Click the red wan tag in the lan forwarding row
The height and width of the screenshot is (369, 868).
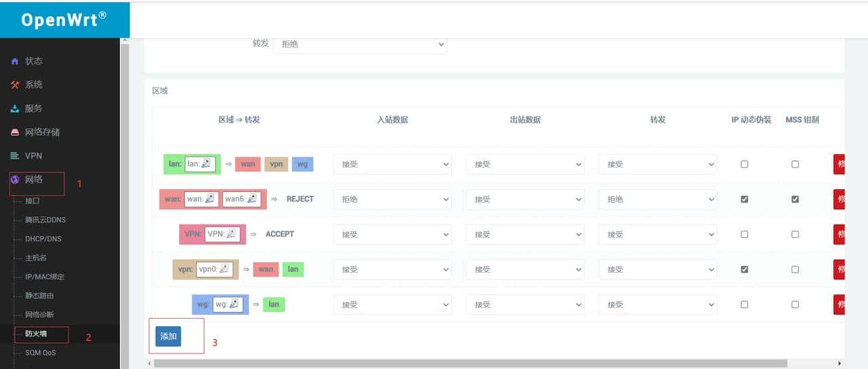pyautogui.click(x=248, y=164)
